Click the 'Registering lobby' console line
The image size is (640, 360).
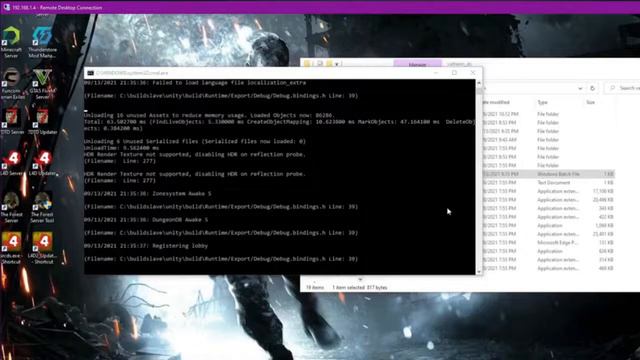(146, 246)
